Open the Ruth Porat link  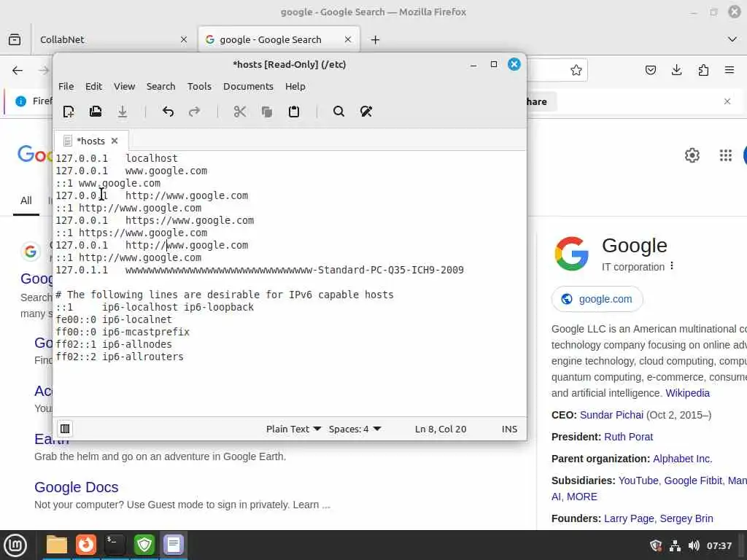628,437
